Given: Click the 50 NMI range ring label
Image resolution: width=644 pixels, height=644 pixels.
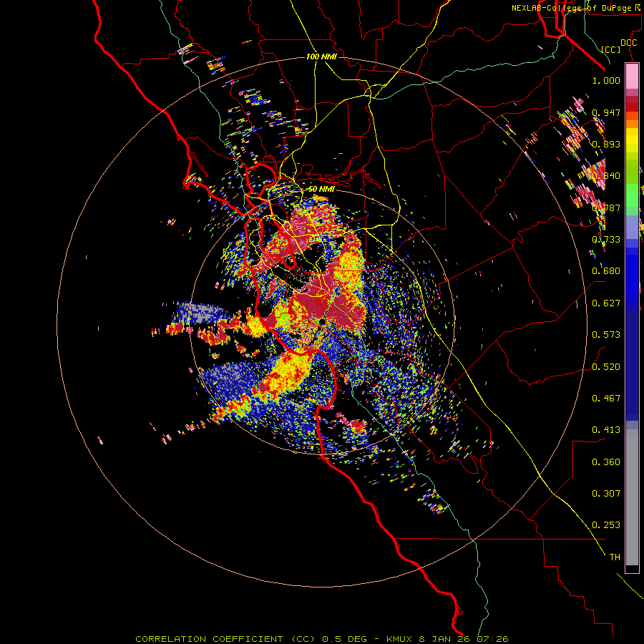Looking at the screenshot, I should point(321,189).
